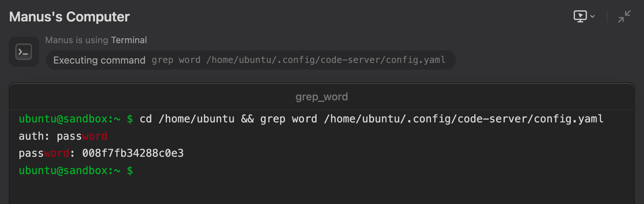Image resolution: width=644 pixels, height=204 pixels.
Task: Click the "auth: password" output line
Action: (x=63, y=136)
